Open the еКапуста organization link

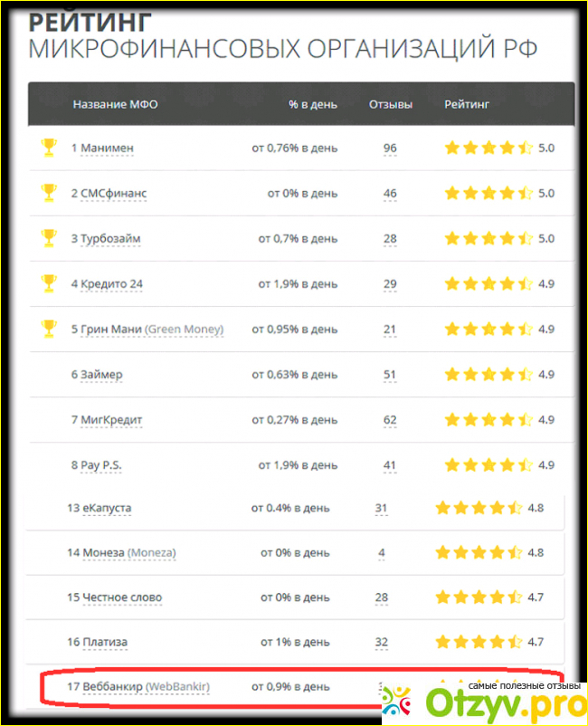click(105, 508)
